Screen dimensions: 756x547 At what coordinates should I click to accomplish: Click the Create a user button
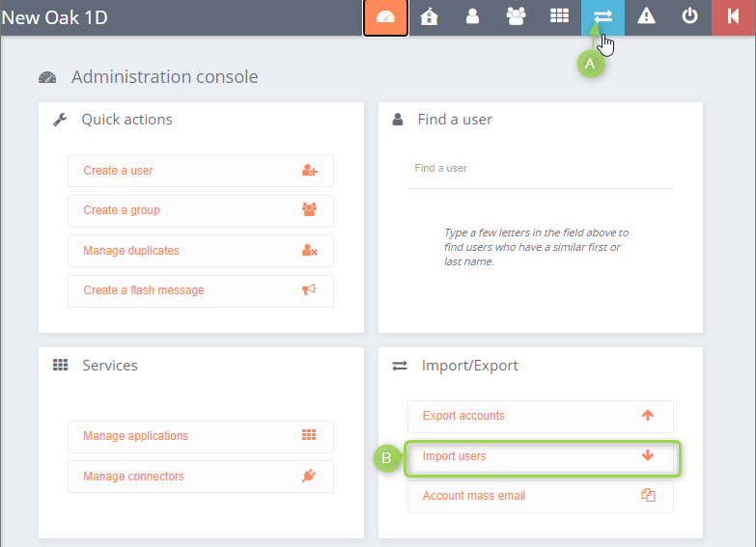point(200,171)
